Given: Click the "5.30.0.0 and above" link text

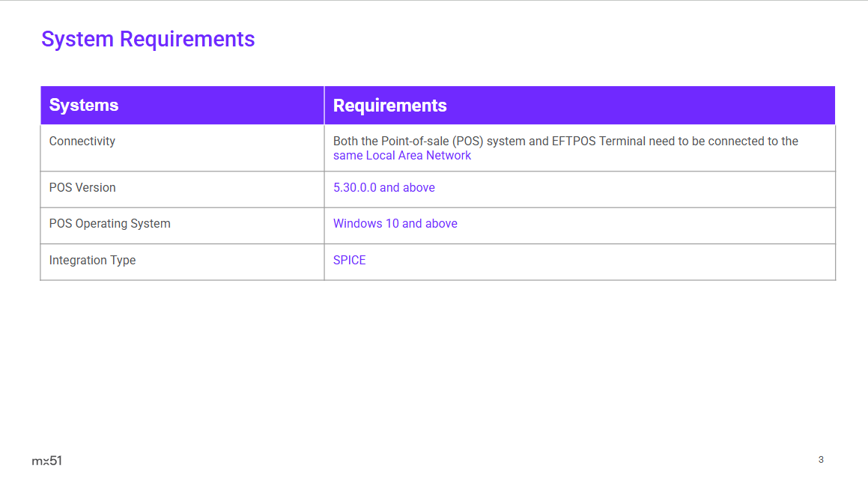Looking at the screenshot, I should click(x=383, y=187).
